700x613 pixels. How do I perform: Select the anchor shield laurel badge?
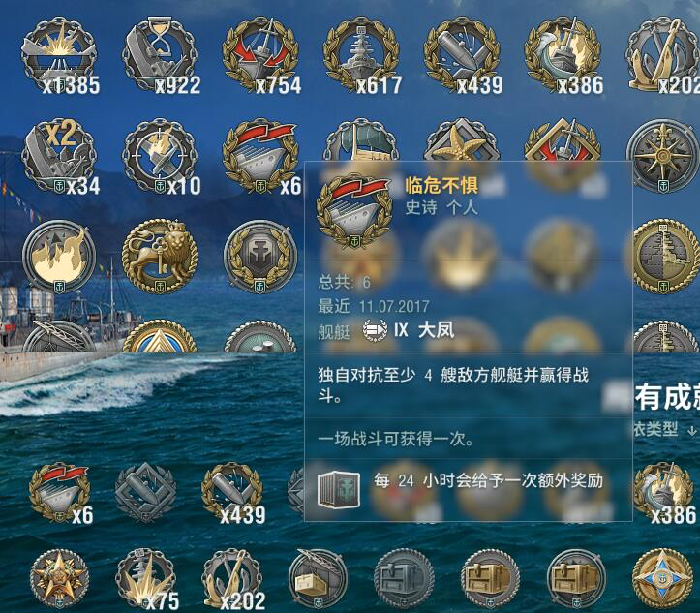(x=260, y=257)
